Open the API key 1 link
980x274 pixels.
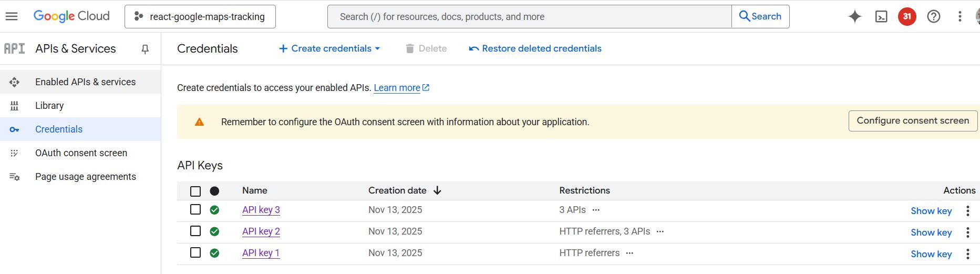pyautogui.click(x=261, y=253)
